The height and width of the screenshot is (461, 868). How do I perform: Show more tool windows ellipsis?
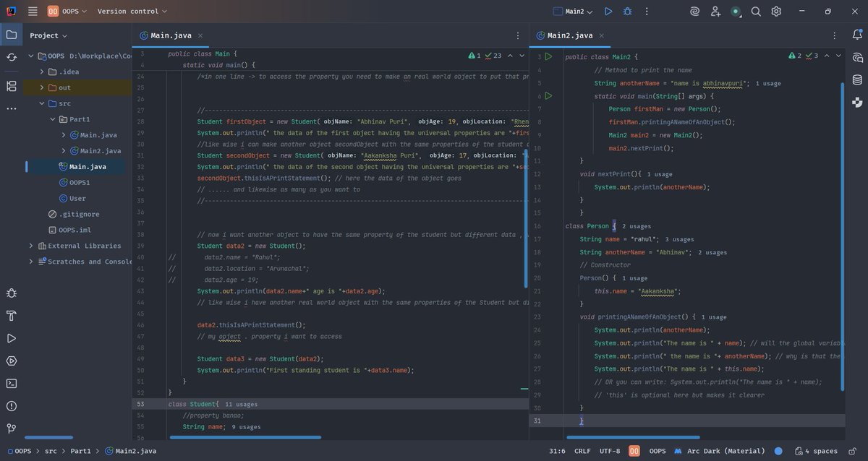pyautogui.click(x=12, y=109)
